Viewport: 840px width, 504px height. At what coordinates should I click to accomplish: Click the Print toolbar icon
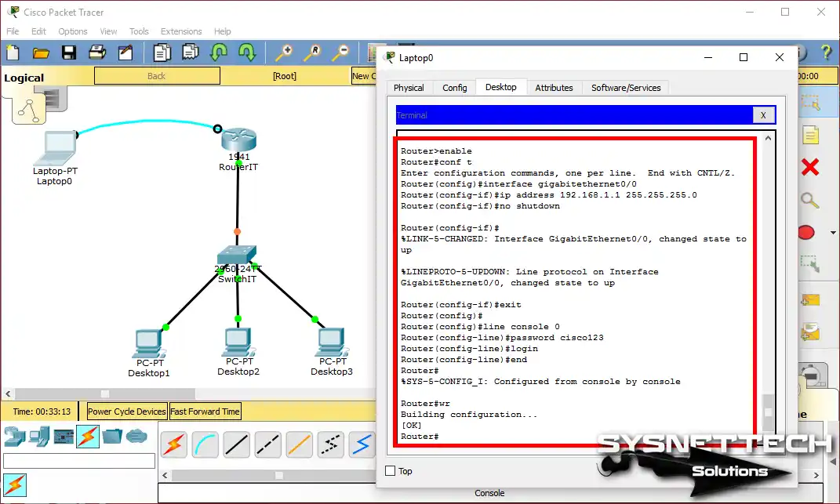97,53
